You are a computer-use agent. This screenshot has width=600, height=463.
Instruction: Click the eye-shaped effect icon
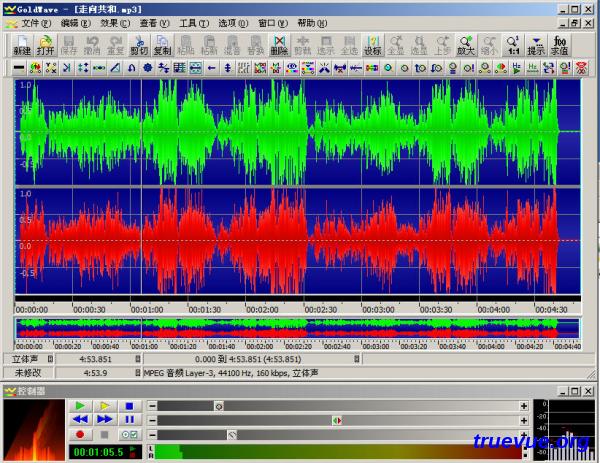click(x=292, y=68)
